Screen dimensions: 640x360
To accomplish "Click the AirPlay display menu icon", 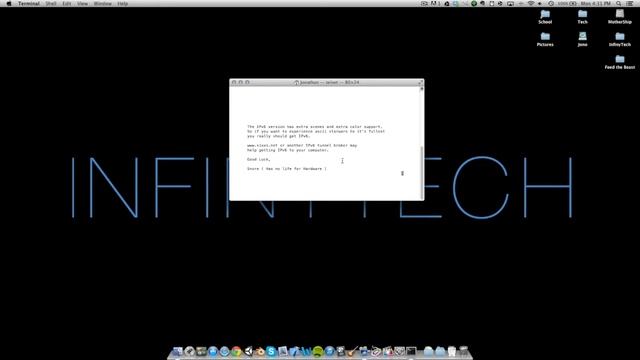I will pyautogui.click(x=511, y=3).
